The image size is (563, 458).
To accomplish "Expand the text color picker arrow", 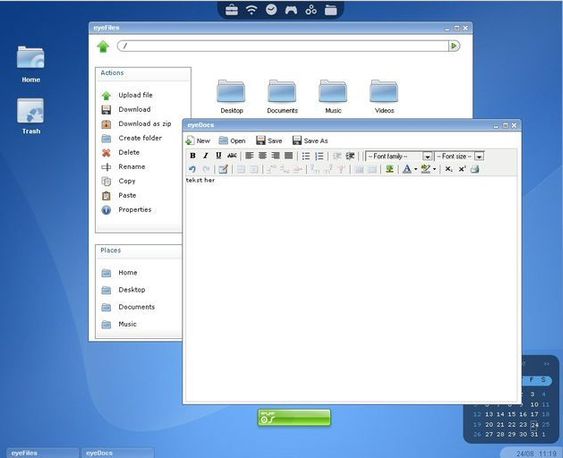I will pyautogui.click(x=416, y=169).
